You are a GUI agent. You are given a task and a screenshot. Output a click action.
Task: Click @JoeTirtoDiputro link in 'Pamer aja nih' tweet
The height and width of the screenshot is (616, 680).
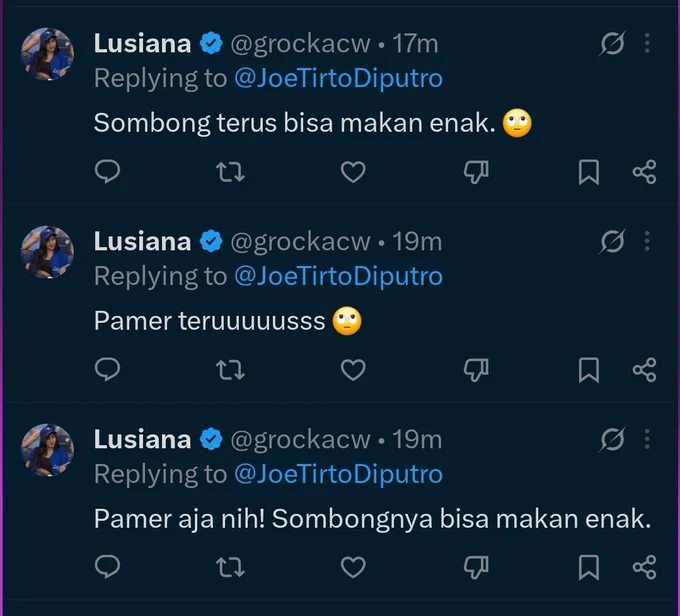coord(338,474)
